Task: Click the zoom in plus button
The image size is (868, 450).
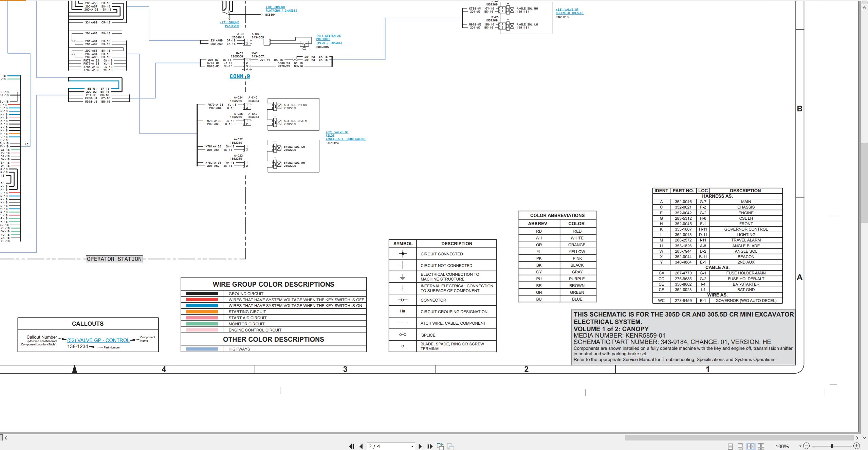Action: click(x=856, y=446)
